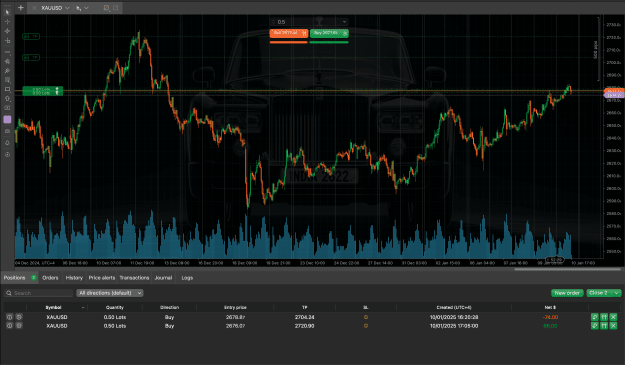Viewport: 625px width, 365px height.
Task: Add a new chart with plus icon
Action: [21, 8]
